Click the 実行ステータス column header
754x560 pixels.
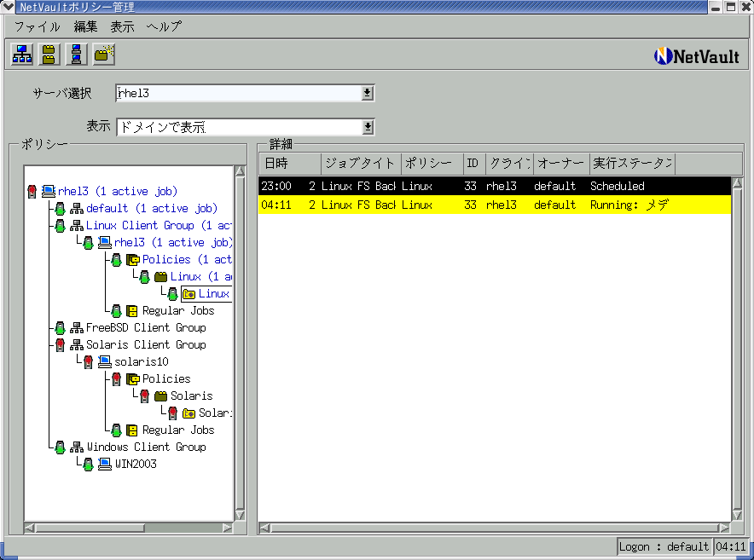click(x=631, y=164)
